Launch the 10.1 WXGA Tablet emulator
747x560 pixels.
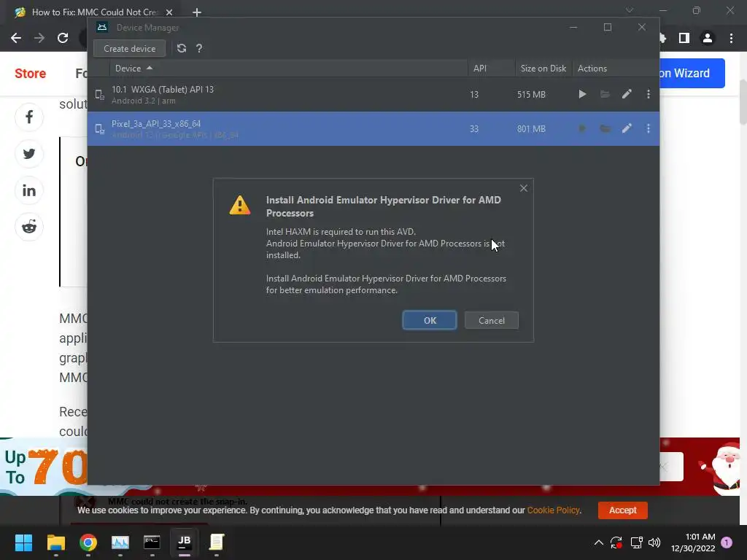click(582, 94)
